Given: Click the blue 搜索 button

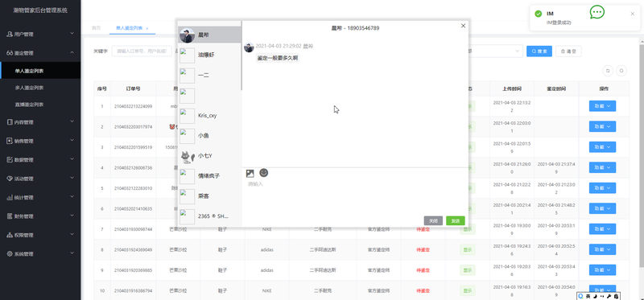Looking at the screenshot, I should coord(539,51).
